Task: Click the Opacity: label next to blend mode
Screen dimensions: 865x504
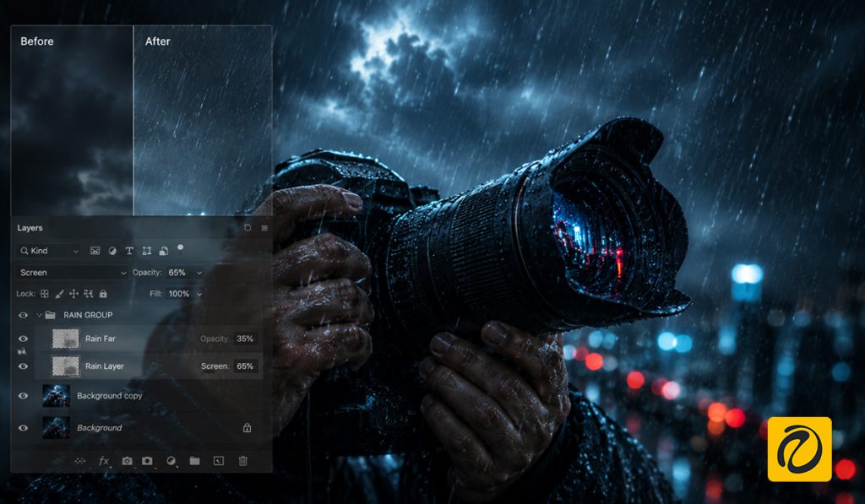Action: coord(147,273)
